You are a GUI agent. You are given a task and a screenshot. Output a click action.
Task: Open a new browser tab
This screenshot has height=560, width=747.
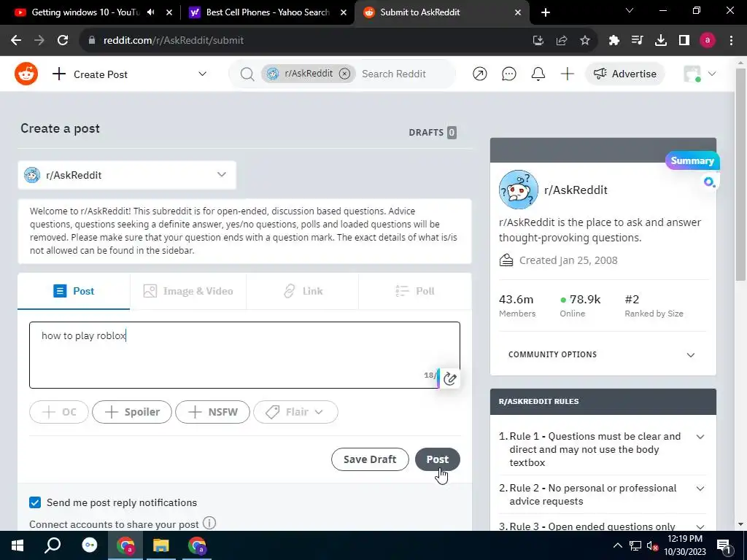[x=546, y=12]
